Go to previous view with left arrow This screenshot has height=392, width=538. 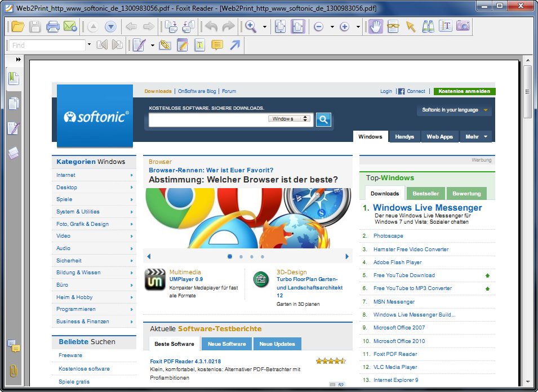click(131, 26)
